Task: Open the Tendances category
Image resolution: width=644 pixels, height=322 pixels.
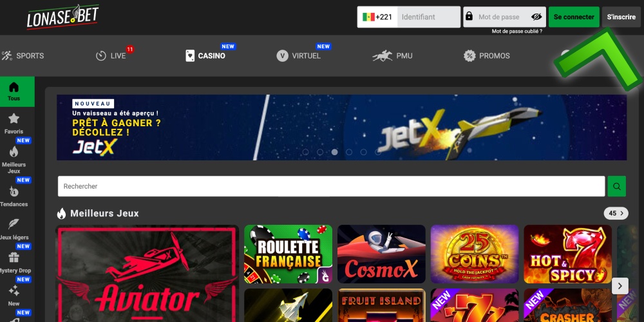Action: 14,196
